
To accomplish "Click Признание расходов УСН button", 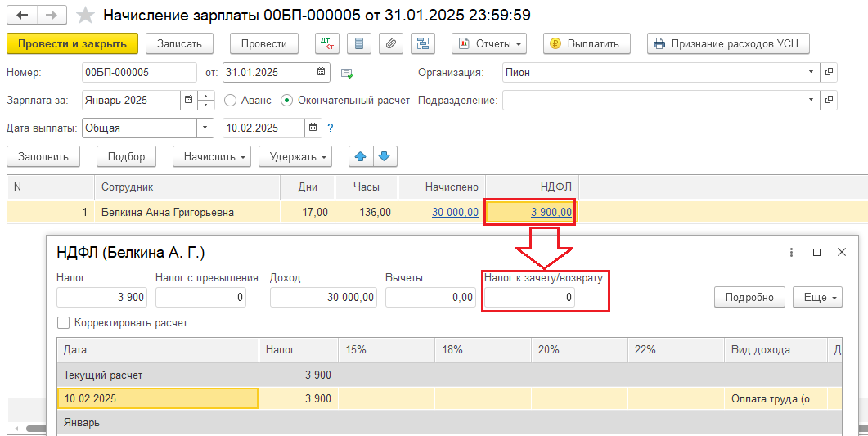I will point(728,43).
